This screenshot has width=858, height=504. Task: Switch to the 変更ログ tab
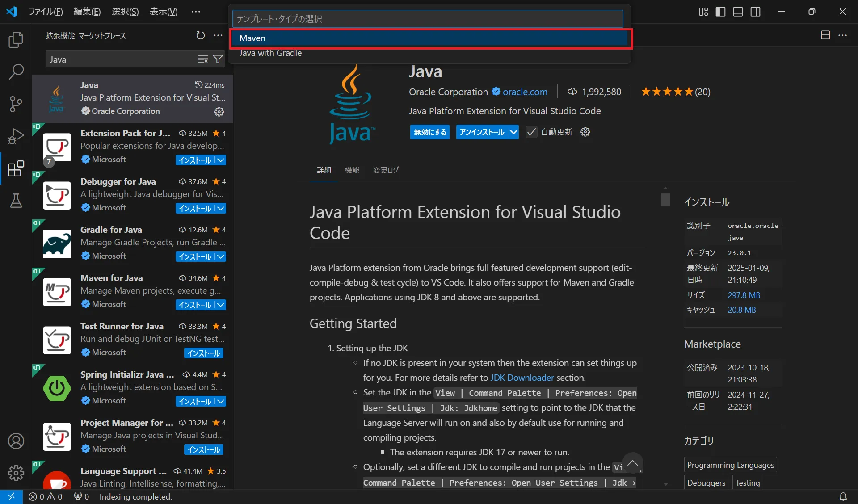[386, 170]
